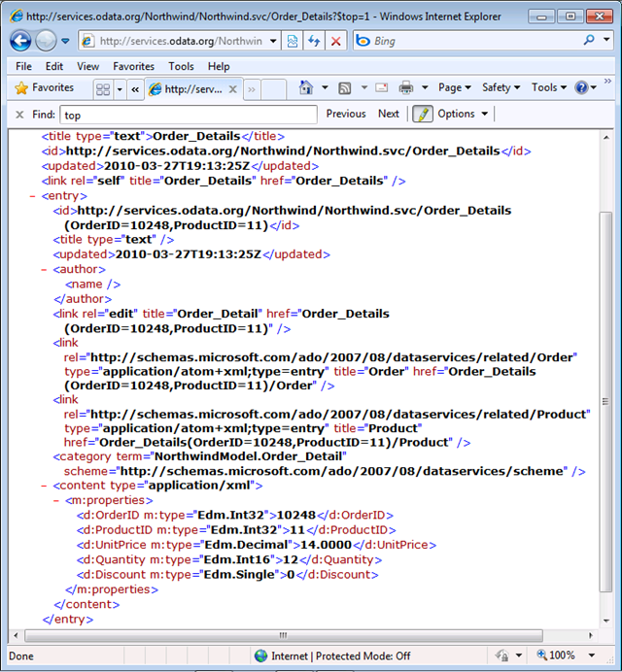Image resolution: width=622 pixels, height=672 pixels.
Task: Open the Favorites menu
Action: (x=133, y=66)
